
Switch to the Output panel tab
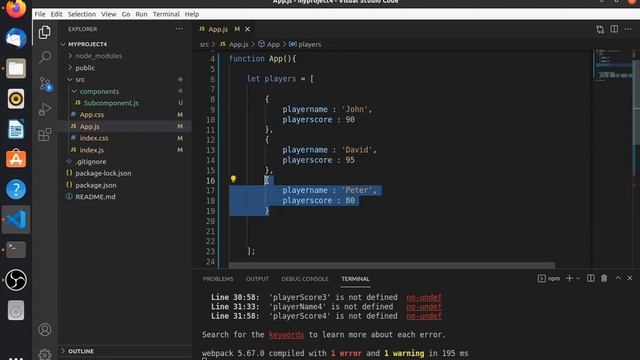click(257, 279)
